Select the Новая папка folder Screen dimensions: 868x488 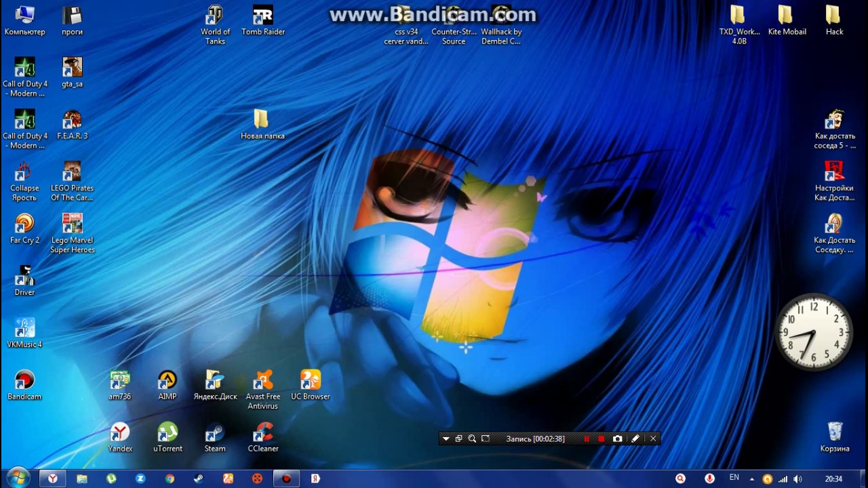click(262, 125)
